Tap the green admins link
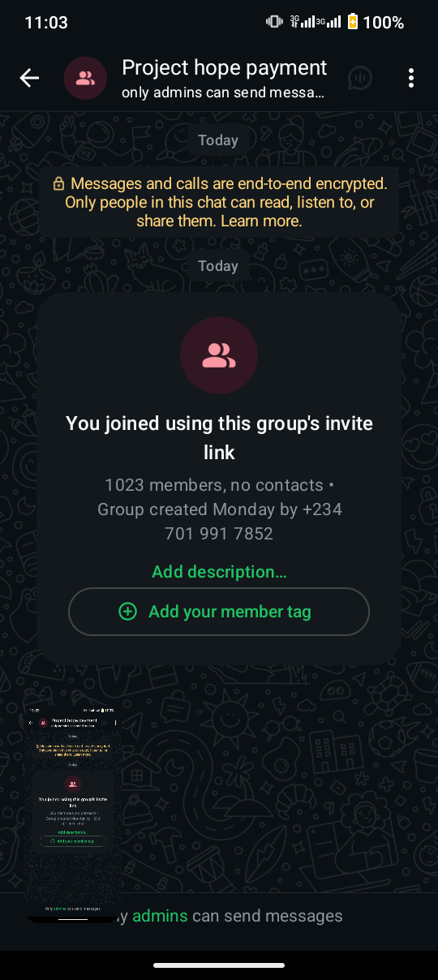Viewport: 438px width, 980px height. point(160,916)
